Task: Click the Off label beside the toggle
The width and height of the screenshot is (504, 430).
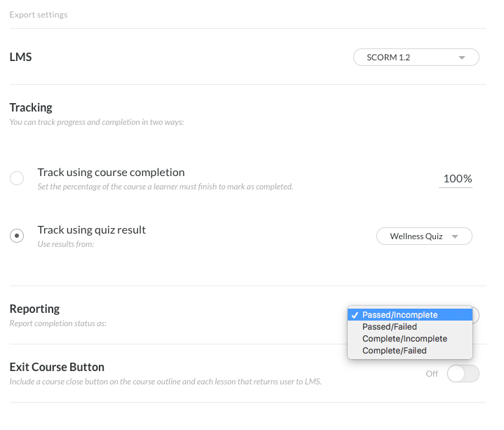Action: tap(432, 374)
